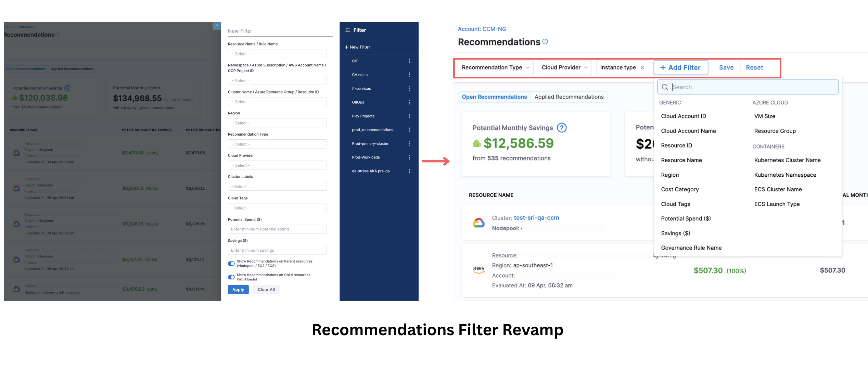Open options menu for Prod-Workloads filter
The image size is (868, 365).
pos(409,158)
